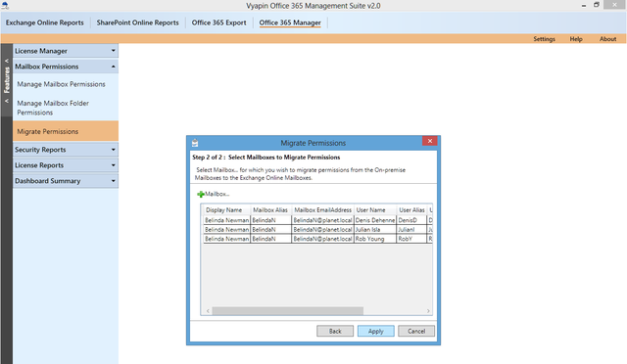
Task: Click BelindaN alias in the Rob Young row
Action: coord(270,239)
